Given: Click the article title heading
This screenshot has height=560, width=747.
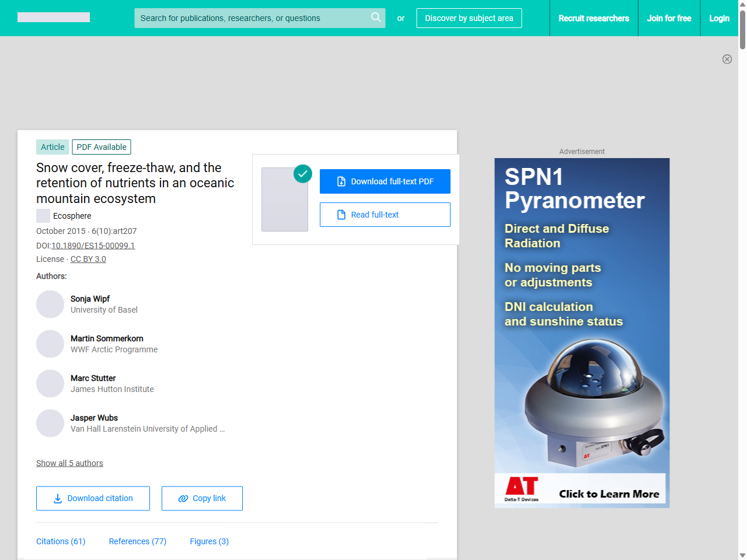Looking at the screenshot, I should [135, 183].
